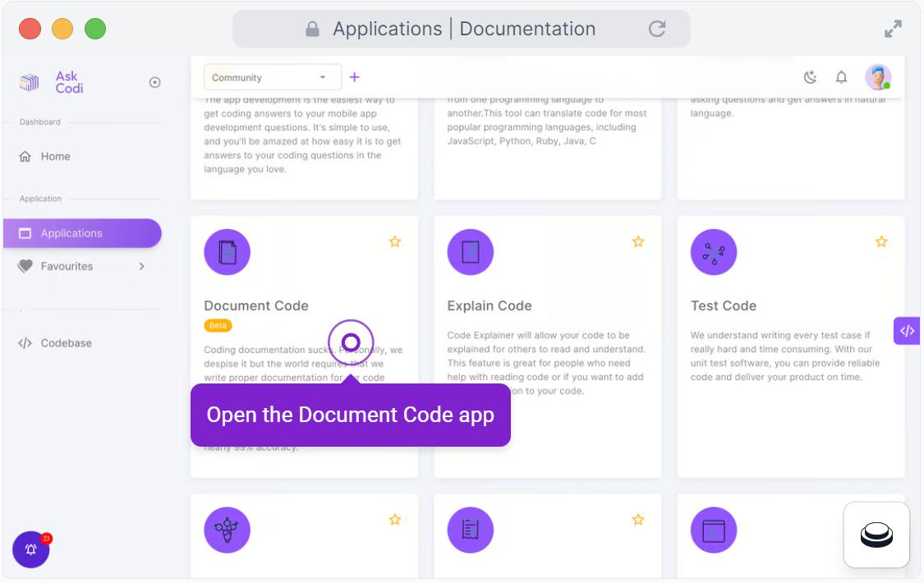Screen dimensions: 924x583
Task: Reload the page using the refresh icon
Action: [657, 29]
